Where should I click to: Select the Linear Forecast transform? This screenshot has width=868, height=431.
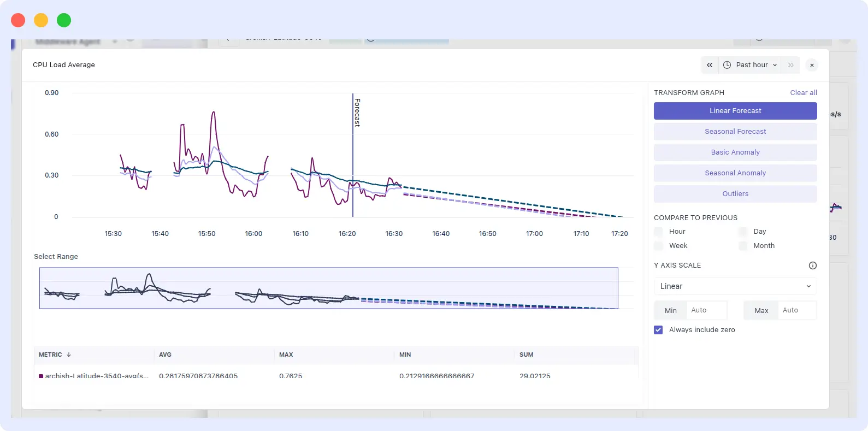pyautogui.click(x=735, y=111)
